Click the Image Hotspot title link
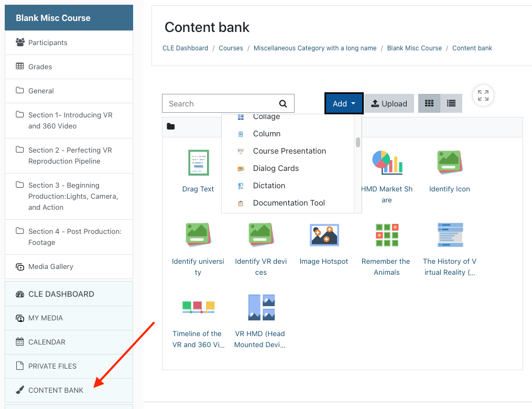 (x=324, y=261)
